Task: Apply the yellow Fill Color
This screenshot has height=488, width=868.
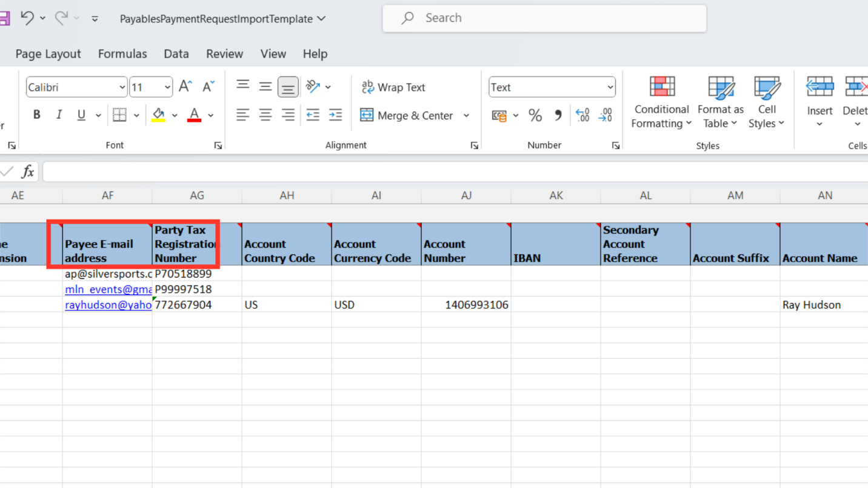Action: pos(158,115)
